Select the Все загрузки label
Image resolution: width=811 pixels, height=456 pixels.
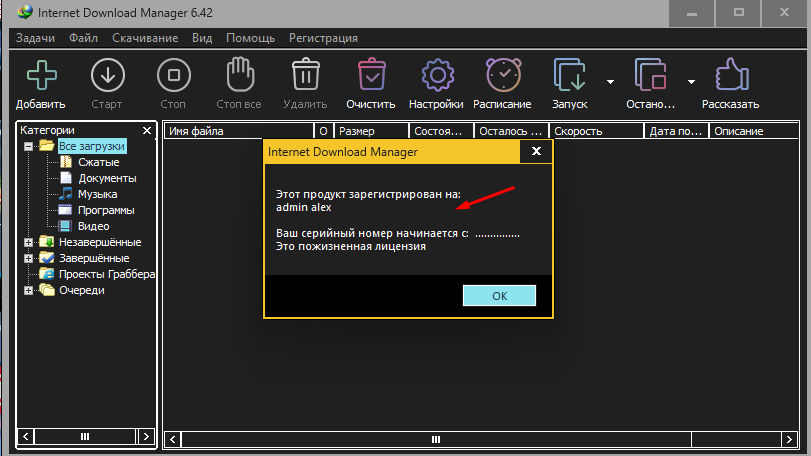coord(92,146)
